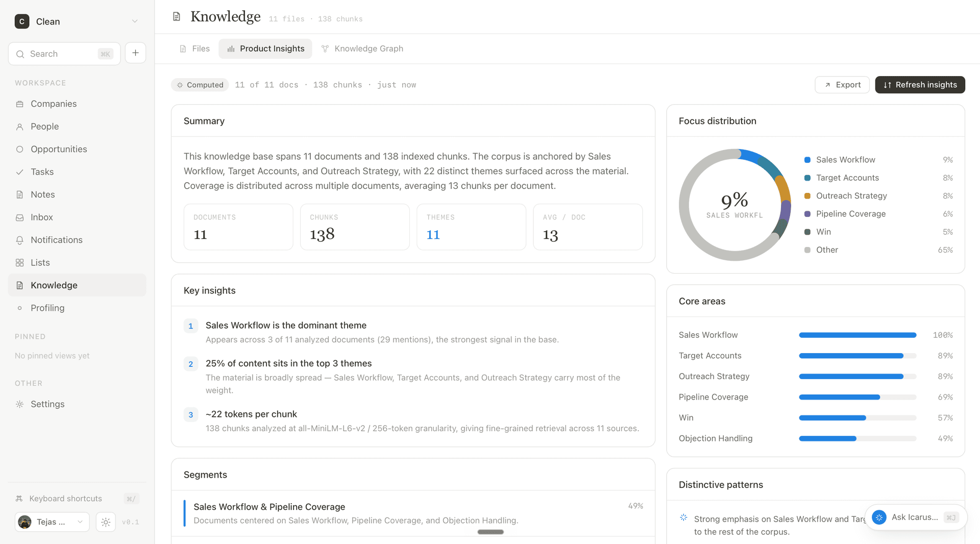Click the Search input field
Screen dimensions: 980x544
(x=64, y=54)
